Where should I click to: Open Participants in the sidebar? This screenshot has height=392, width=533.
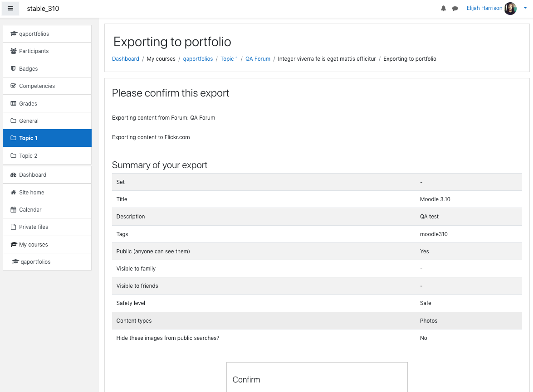47,51
